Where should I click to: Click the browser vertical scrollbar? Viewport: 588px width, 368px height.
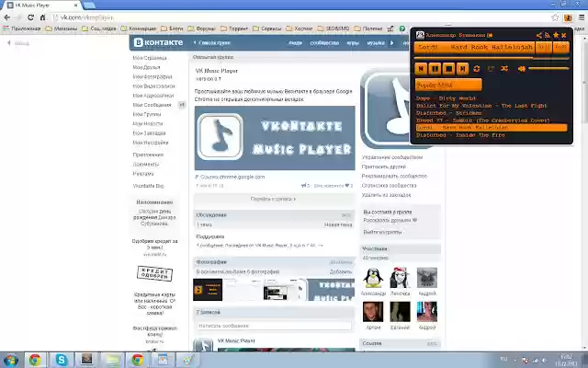pos(584,191)
